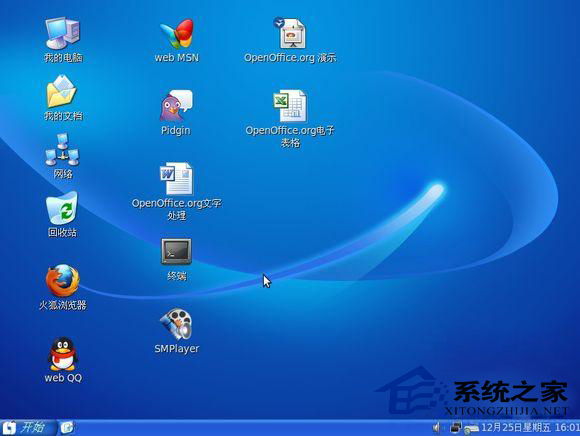580x436 pixels.
Task: Click the 开始 start button
Action: [27, 428]
